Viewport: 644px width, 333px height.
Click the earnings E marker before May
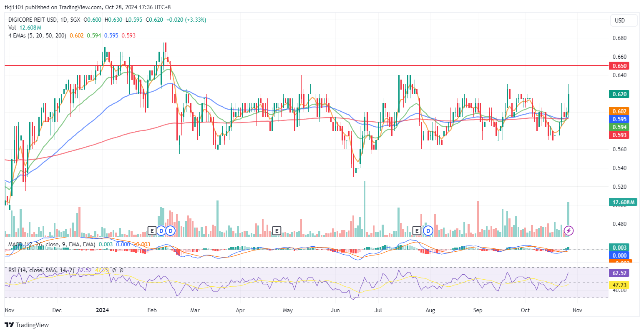click(276, 230)
